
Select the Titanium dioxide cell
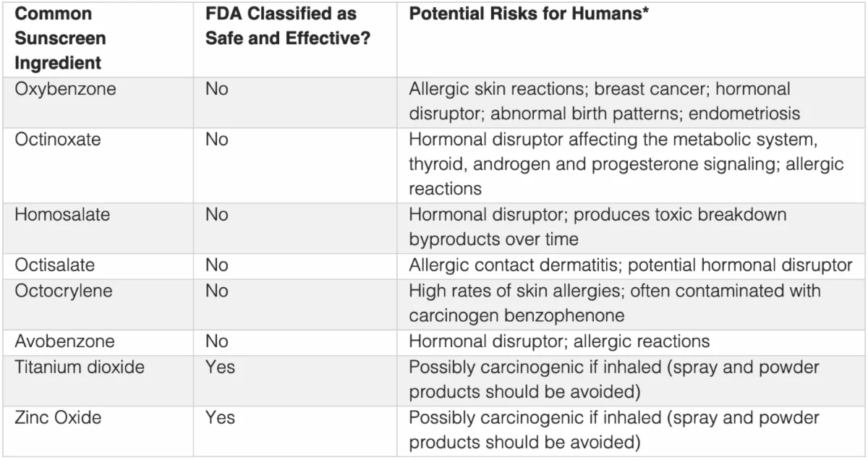point(80,367)
